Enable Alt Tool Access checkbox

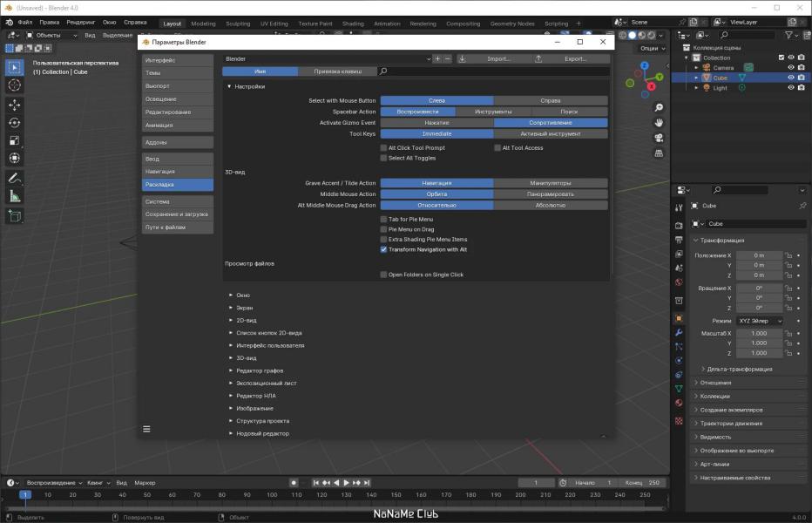click(x=497, y=147)
